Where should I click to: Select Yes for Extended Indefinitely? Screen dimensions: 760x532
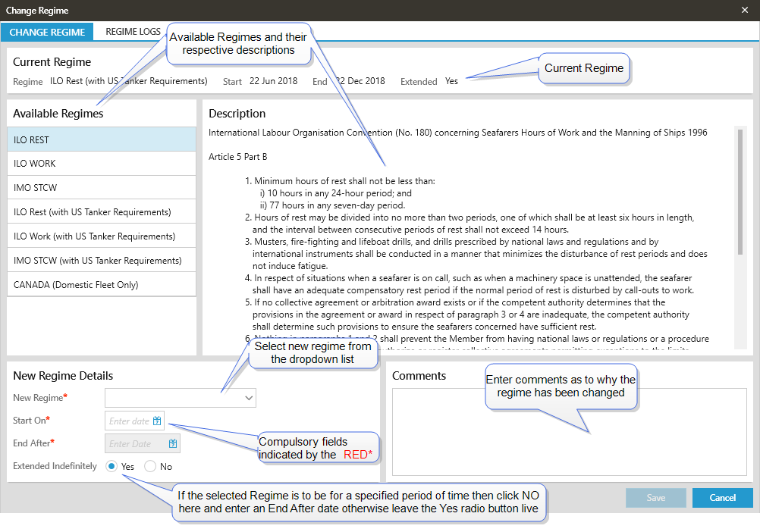[112, 467]
